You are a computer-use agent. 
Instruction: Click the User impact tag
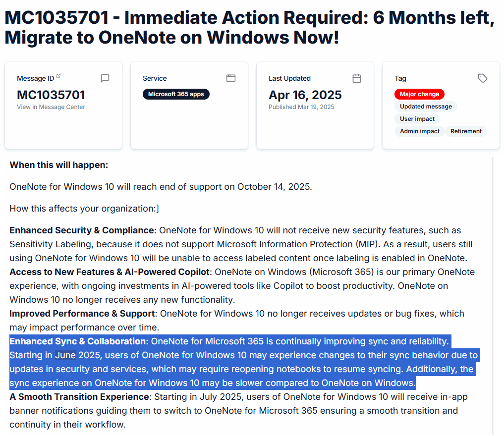(417, 119)
